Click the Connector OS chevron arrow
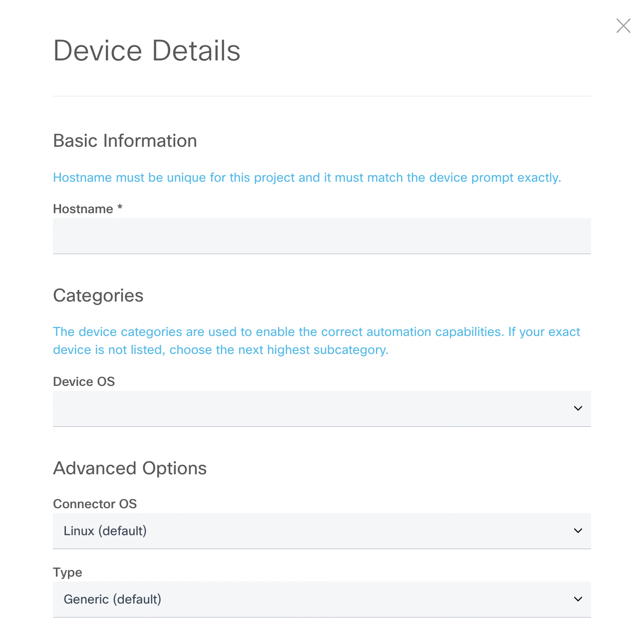 tap(578, 531)
